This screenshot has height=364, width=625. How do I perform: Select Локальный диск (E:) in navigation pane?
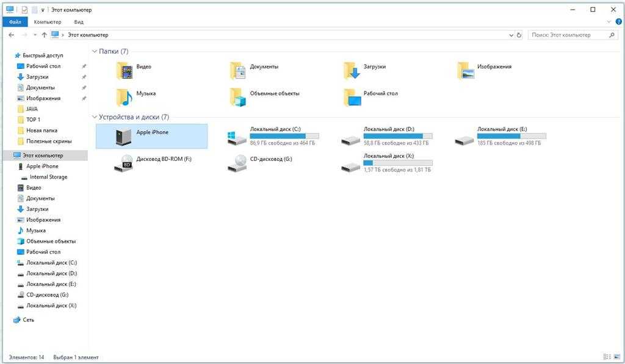pyautogui.click(x=51, y=284)
